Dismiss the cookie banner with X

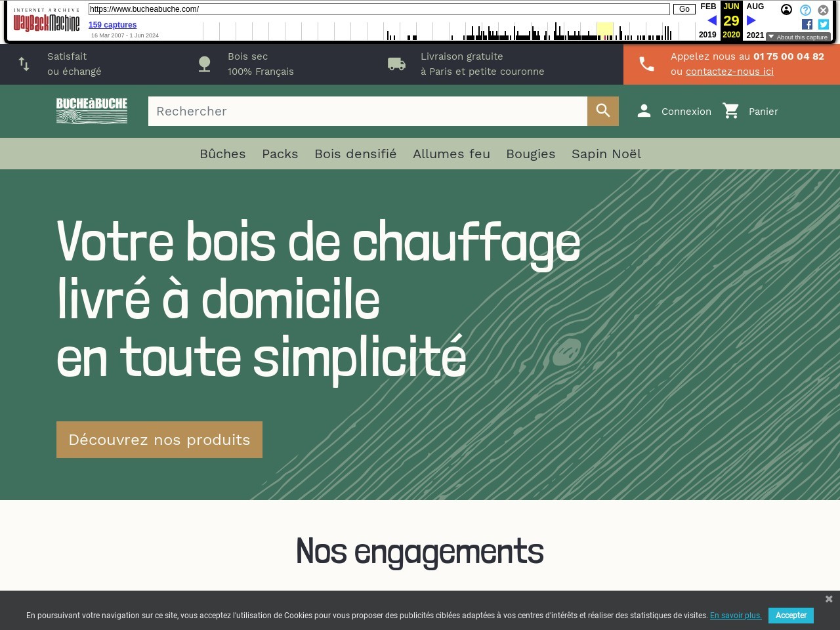(829, 599)
